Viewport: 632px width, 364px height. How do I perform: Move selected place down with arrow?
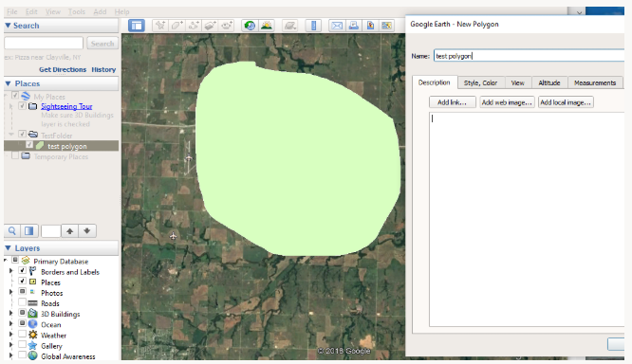pos(87,230)
